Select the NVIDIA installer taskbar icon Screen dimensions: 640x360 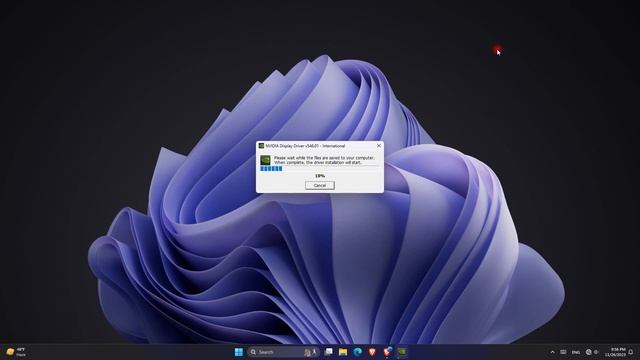click(x=402, y=352)
